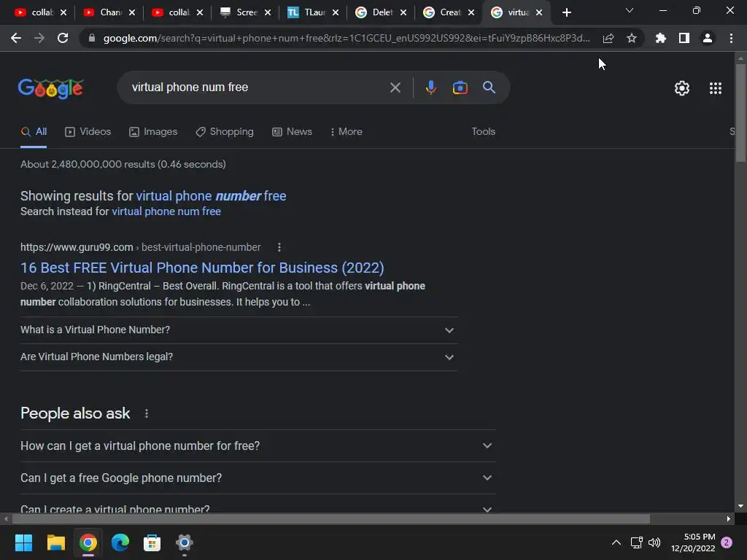Open Settings app in taskbar
The image size is (747, 560).
pos(184,542)
